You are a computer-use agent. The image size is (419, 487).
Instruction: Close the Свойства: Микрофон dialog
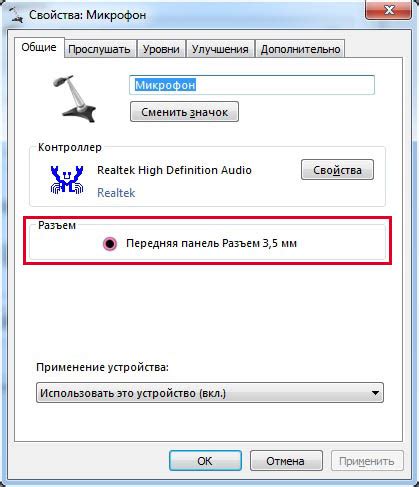388,10
